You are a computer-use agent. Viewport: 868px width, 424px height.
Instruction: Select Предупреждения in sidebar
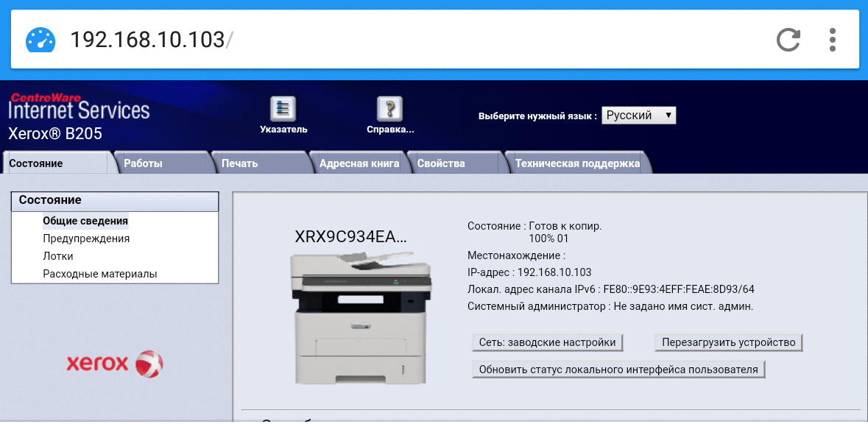(x=86, y=239)
